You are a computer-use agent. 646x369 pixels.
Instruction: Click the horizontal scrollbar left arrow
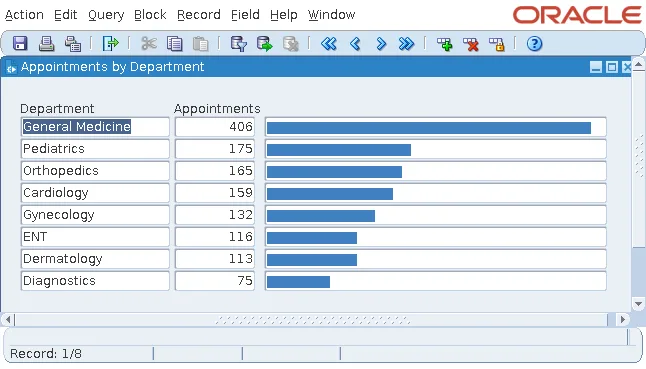point(8,319)
